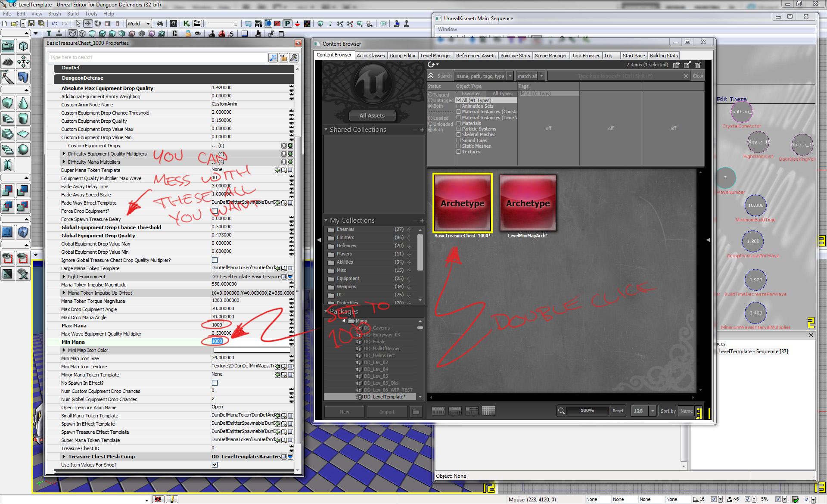
Task: Build a cylinder brush
Action: pyautogui.click(x=23, y=118)
